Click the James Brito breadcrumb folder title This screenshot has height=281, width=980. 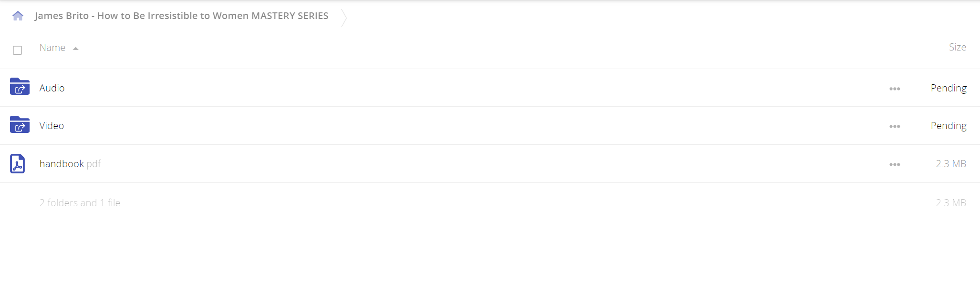181,16
